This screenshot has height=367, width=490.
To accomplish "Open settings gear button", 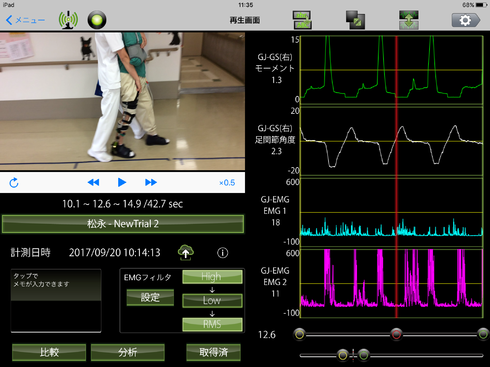I will [466, 20].
